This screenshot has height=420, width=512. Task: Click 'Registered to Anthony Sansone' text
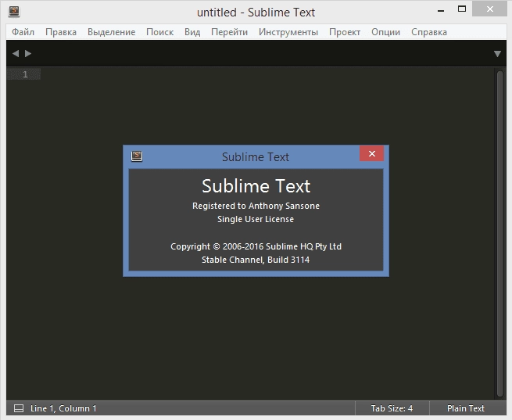pos(256,206)
